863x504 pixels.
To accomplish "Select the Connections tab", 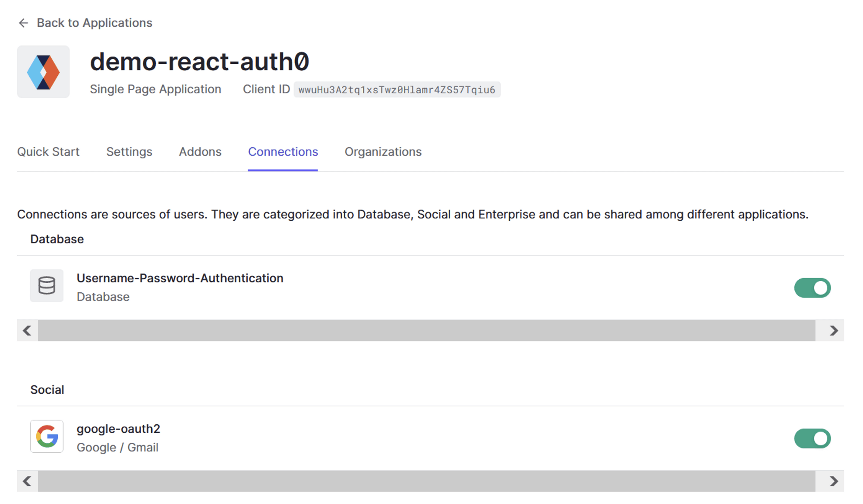I will tap(283, 152).
